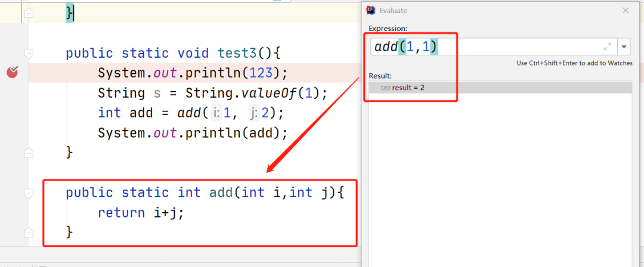Select the 'result = 2' row

tap(500, 88)
